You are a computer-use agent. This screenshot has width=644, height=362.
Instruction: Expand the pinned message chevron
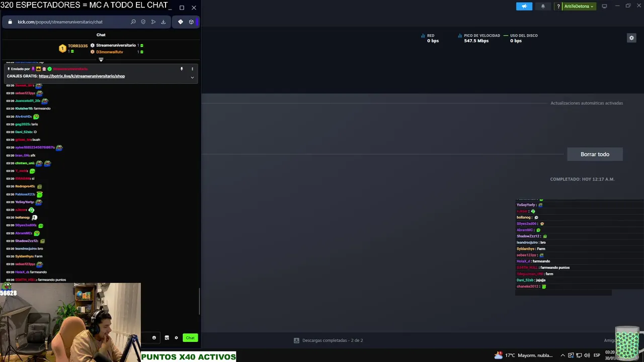click(192, 77)
